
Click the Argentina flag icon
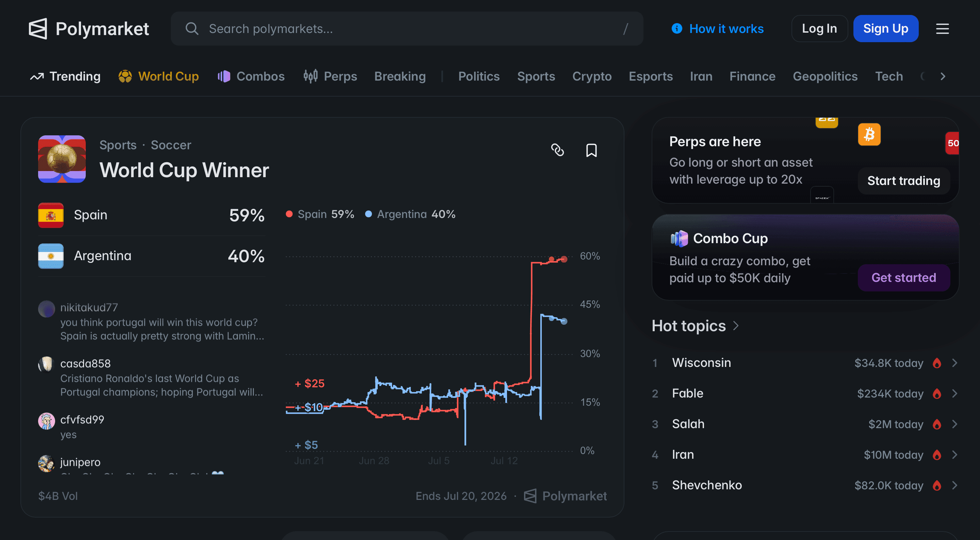pyautogui.click(x=51, y=256)
